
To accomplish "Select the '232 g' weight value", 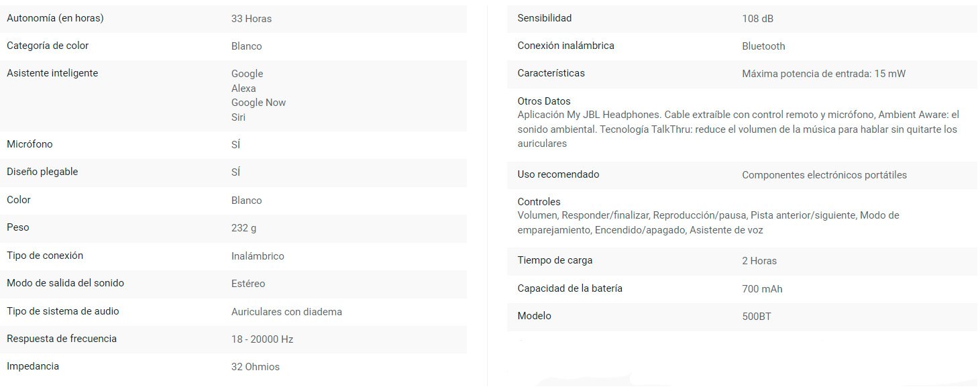I will pyautogui.click(x=243, y=228).
